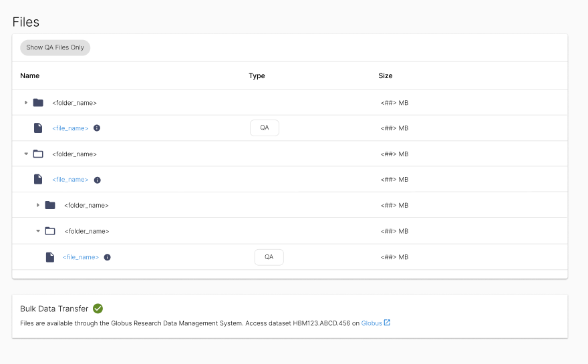This screenshot has height=364, width=588.
Task: Click the Bulk Data Transfer heading
Action: (x=54, y=309)
